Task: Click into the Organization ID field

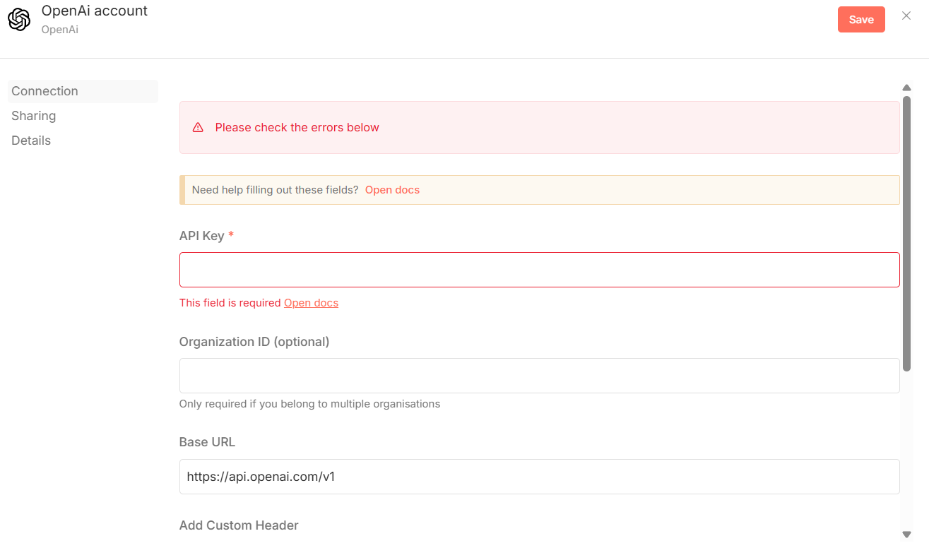Action: pyautogui.click(x=539, y=376)
